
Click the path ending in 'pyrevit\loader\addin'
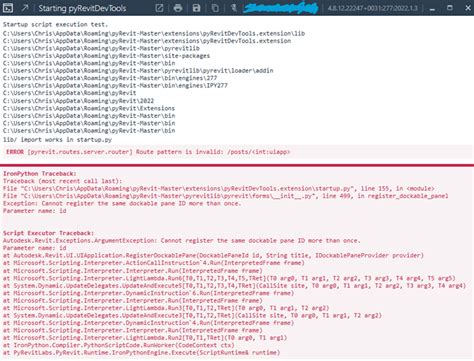(138, 71)
